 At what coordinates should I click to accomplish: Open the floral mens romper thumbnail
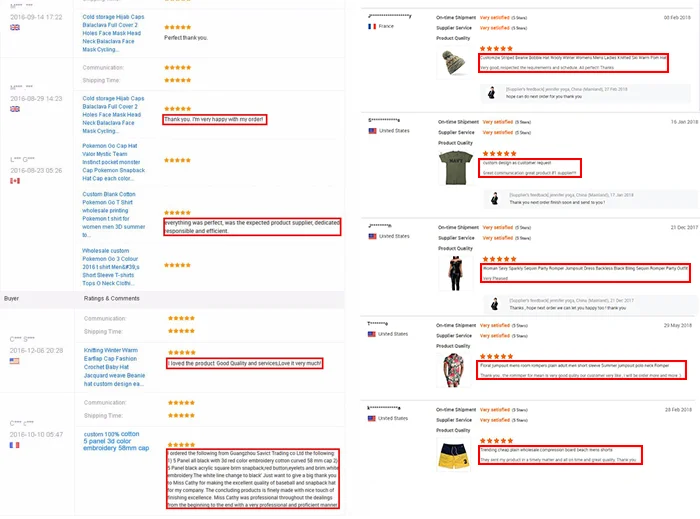[x=454, y=370]
